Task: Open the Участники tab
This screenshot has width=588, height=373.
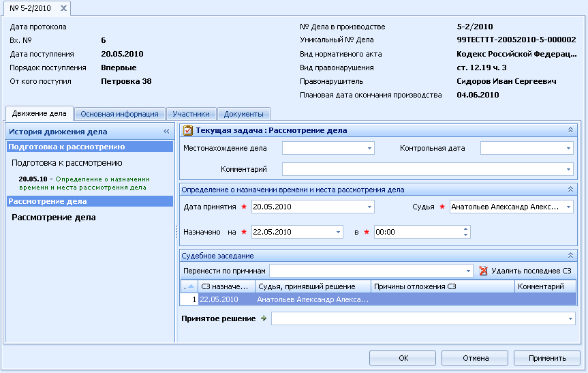Action: (x=191, y=114)
